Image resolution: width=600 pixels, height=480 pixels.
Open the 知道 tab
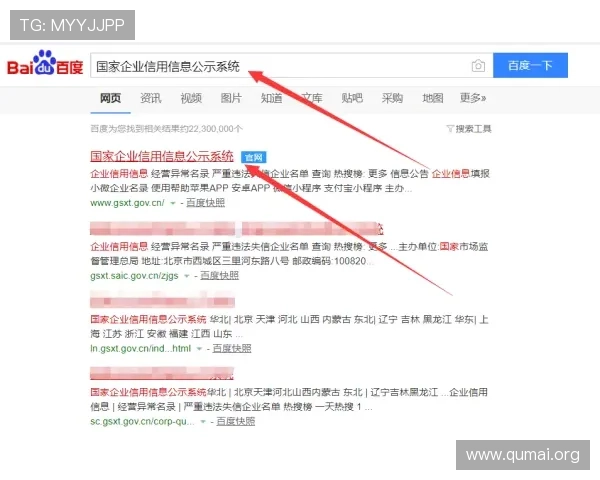tap(271, 98)
